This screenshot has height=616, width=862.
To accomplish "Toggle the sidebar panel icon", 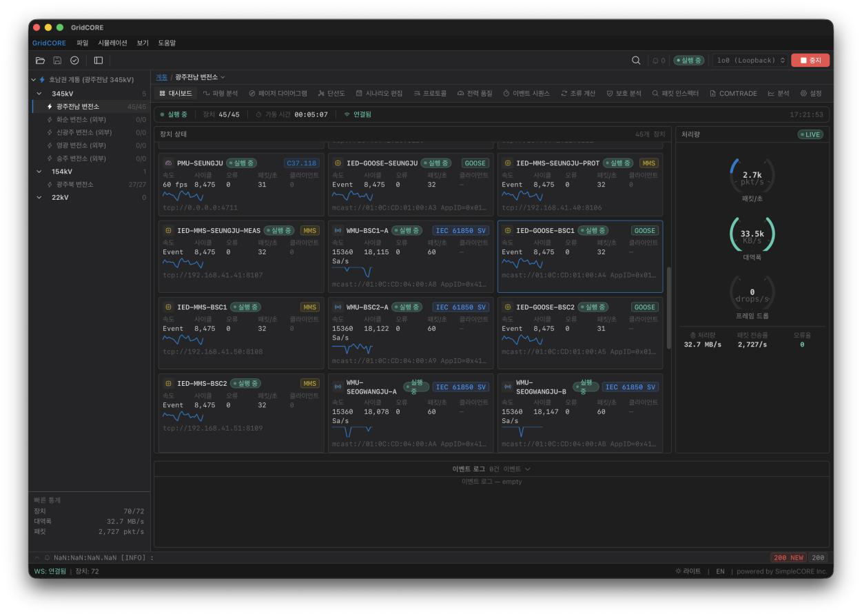I will click(x=99, y=61).
